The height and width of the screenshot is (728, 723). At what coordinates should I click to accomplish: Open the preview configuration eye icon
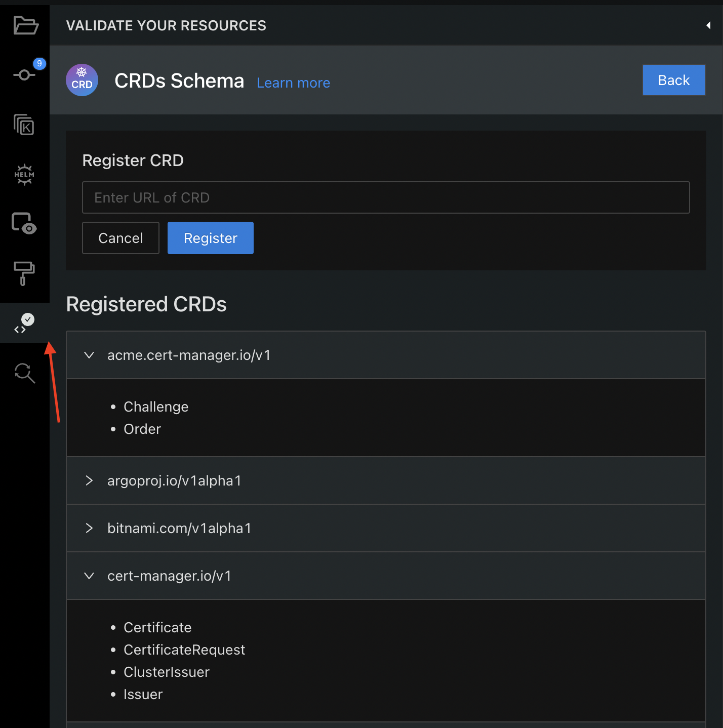tap(24, 223)
